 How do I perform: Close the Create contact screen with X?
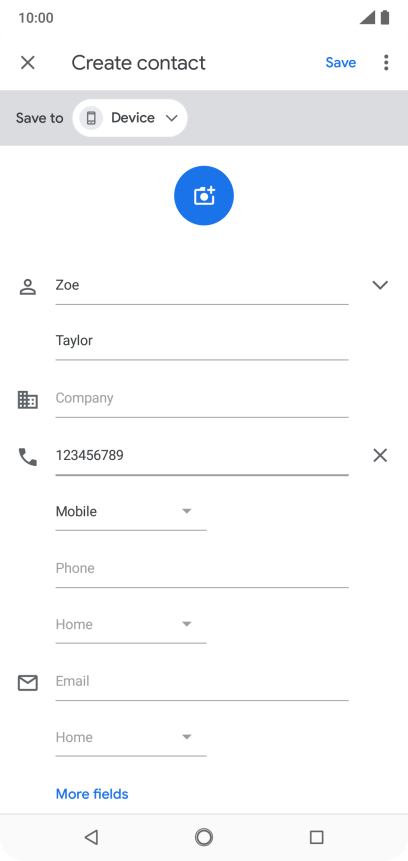(27, 63)
